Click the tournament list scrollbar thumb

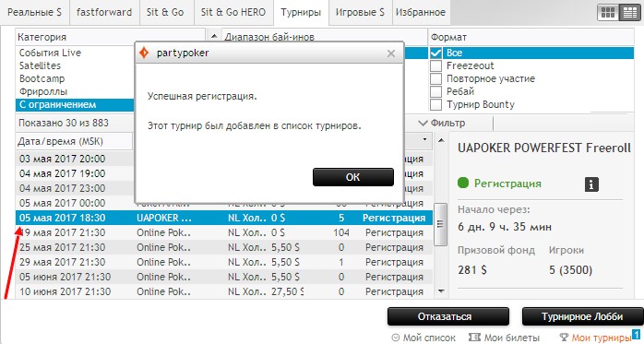coord(440,224)
